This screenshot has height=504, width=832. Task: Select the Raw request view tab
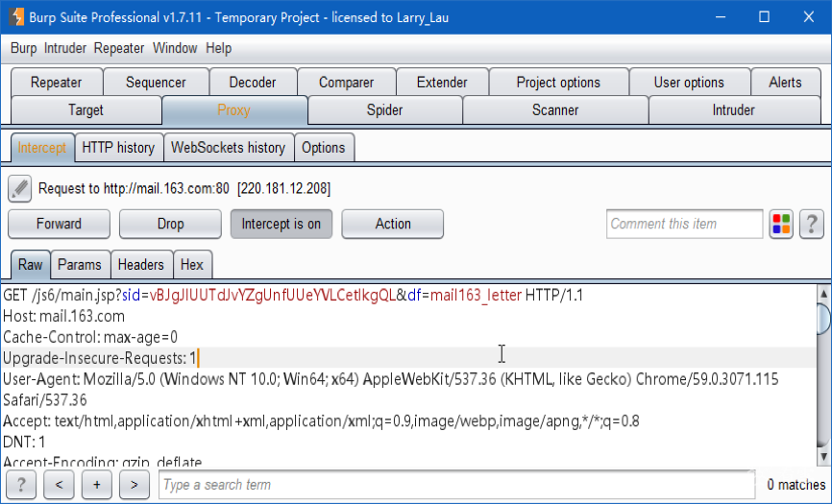tap(30, 264)
